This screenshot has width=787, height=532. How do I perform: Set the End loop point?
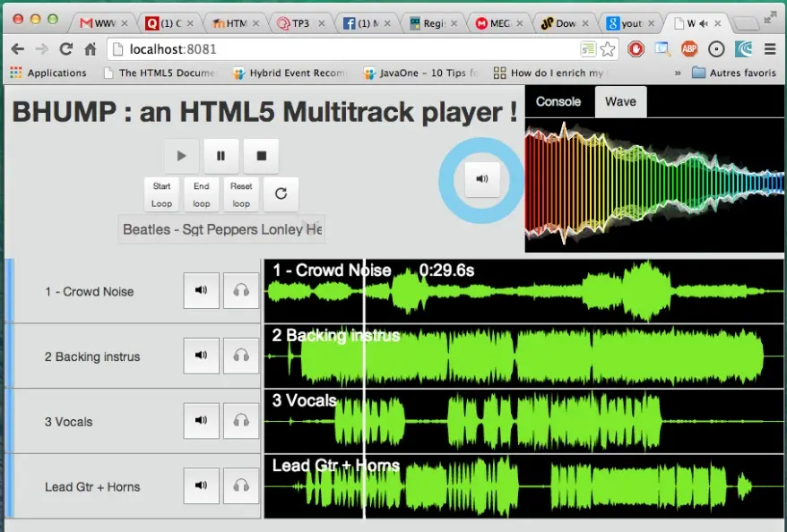(x=202, y=194)
